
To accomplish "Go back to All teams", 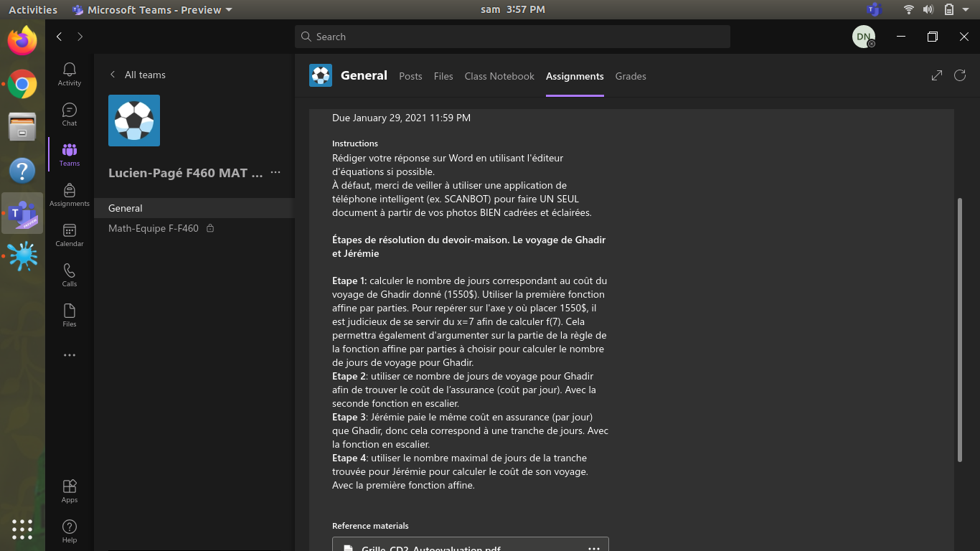I will (x=137, y=75).
